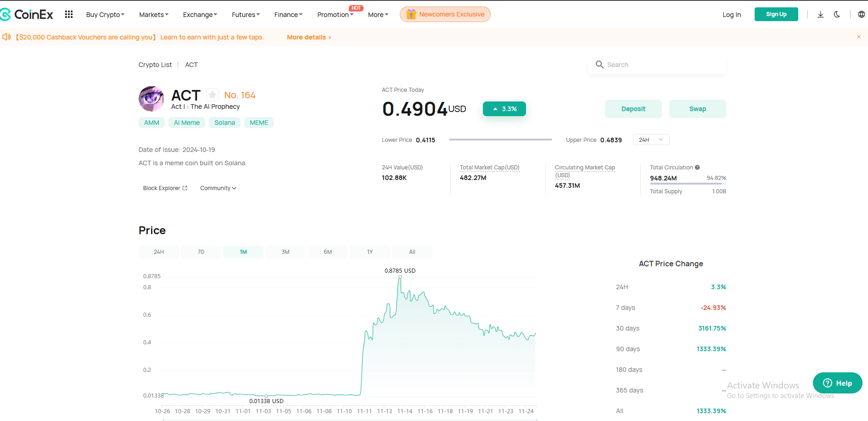868x421 pixels.
Task: Click the 7 days -24.93% value
Action: (x=713, y=308)
